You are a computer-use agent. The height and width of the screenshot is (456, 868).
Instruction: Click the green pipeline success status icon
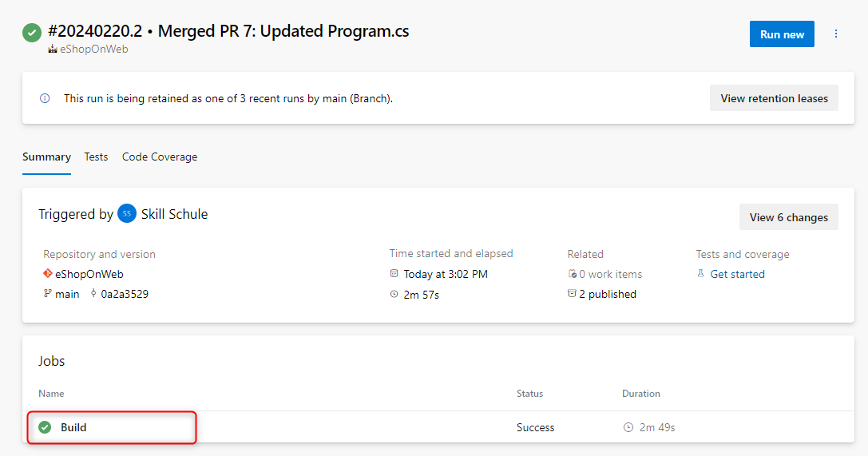click(x=32, y=33)
